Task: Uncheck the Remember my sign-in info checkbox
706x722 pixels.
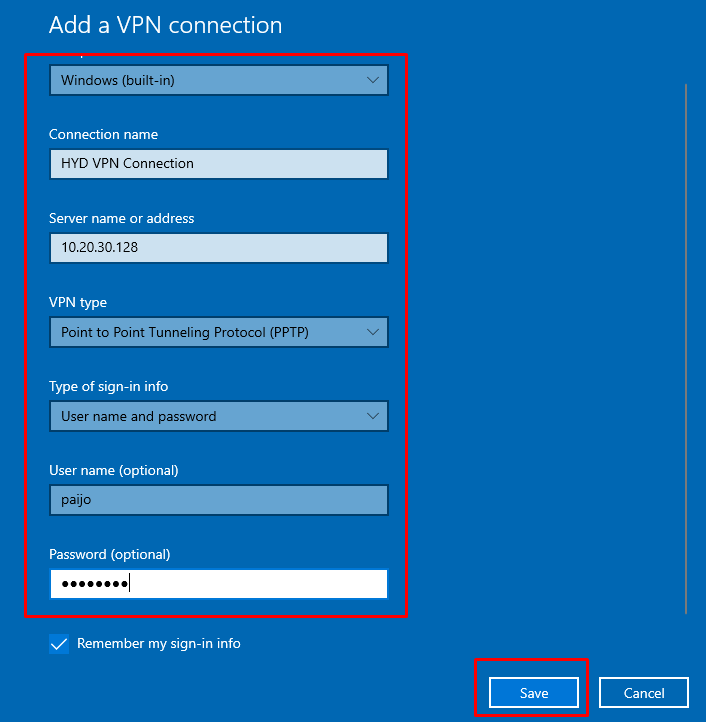Action: click(59, 644)
